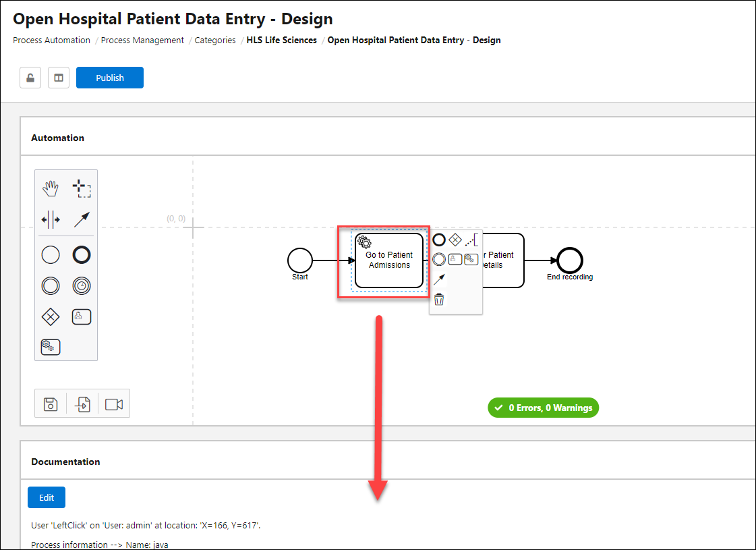Select the Create gateway tool
The image size is (756, 550).
click(50, 317)
